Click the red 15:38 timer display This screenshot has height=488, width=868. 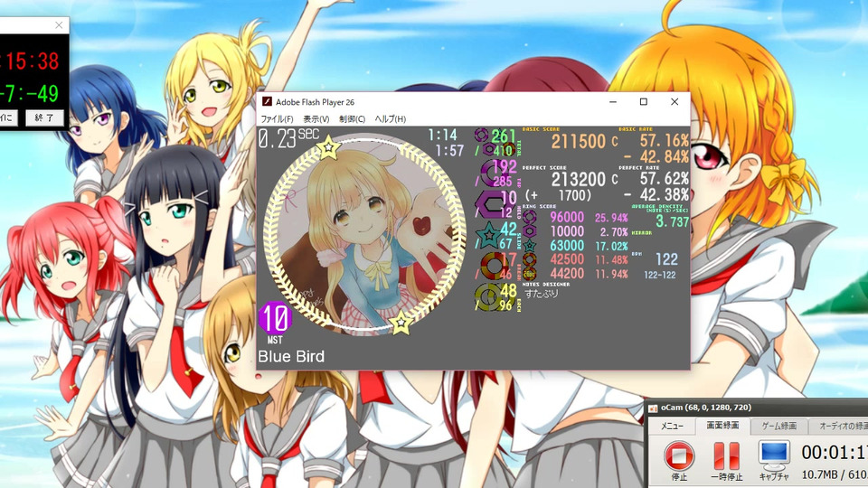pos(29,61)
